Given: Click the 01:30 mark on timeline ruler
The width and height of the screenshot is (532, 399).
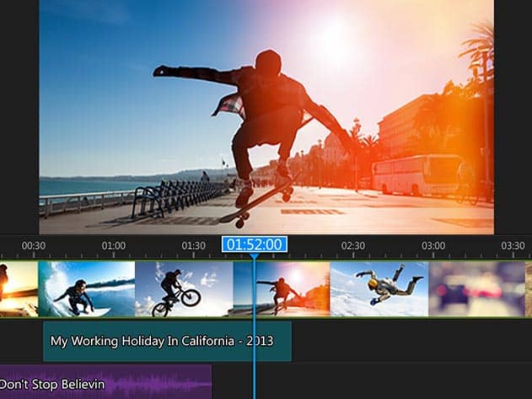Looking at the screenshot, I should point(194,246).
